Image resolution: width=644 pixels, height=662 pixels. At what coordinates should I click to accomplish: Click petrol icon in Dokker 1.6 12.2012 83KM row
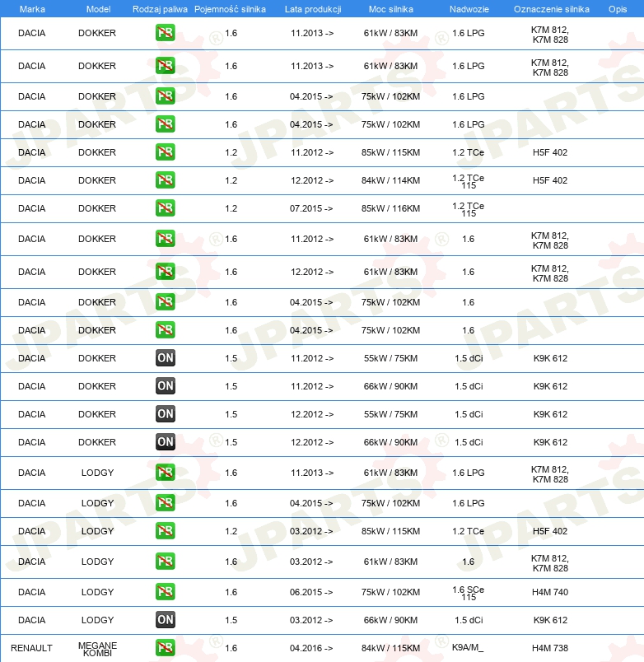pyautogui.click(x=165, y=272)
